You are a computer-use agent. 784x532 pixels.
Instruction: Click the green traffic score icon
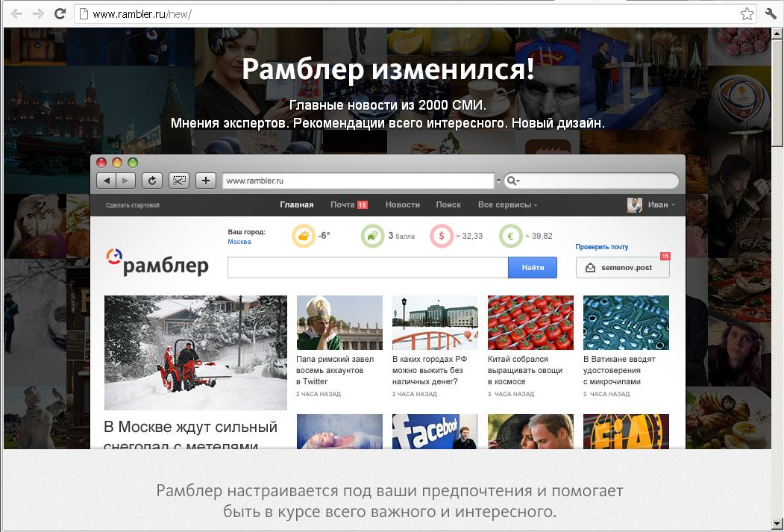(372, 236)
